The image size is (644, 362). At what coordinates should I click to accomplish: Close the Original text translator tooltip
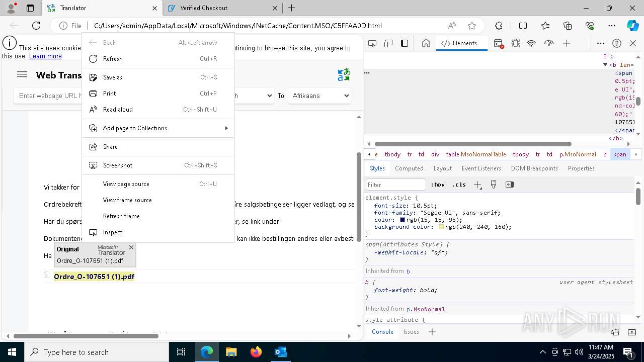click(131, 247)
